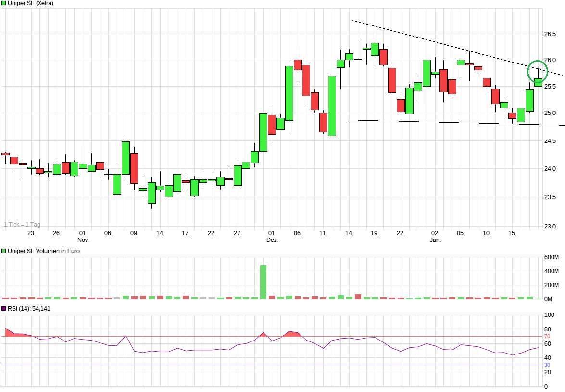Click the 19. date axis label
This screenshot has height=392, width=565.
(375, 233)
